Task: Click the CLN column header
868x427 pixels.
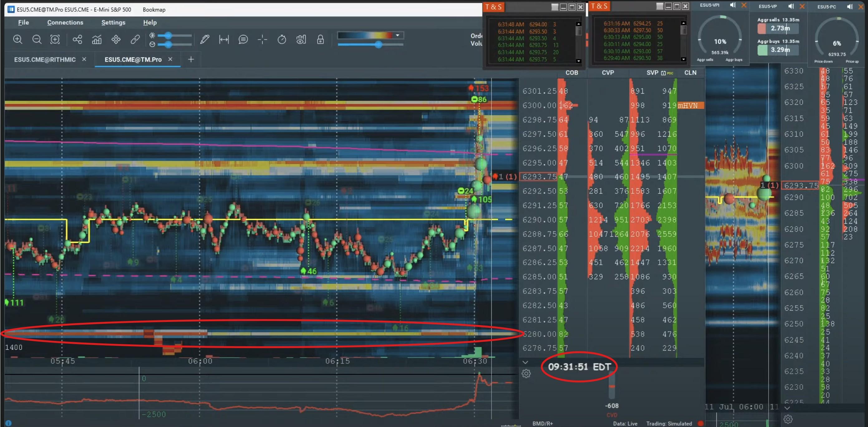Action: tap(690, 73)
